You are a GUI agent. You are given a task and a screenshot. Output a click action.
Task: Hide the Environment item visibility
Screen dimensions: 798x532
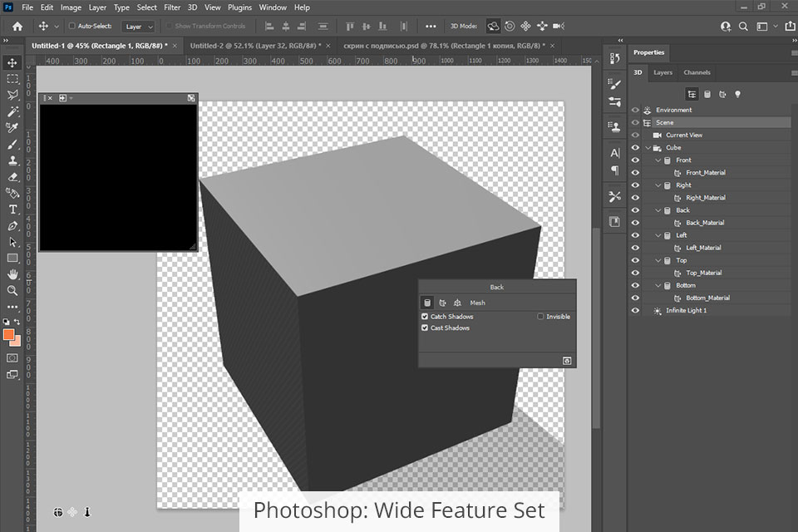coord(635,110)
